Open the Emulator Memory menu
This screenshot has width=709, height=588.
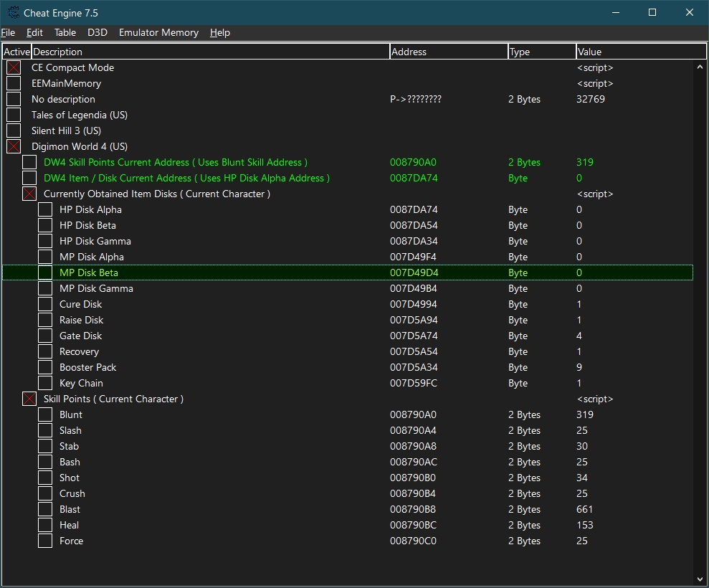[158, 32]
